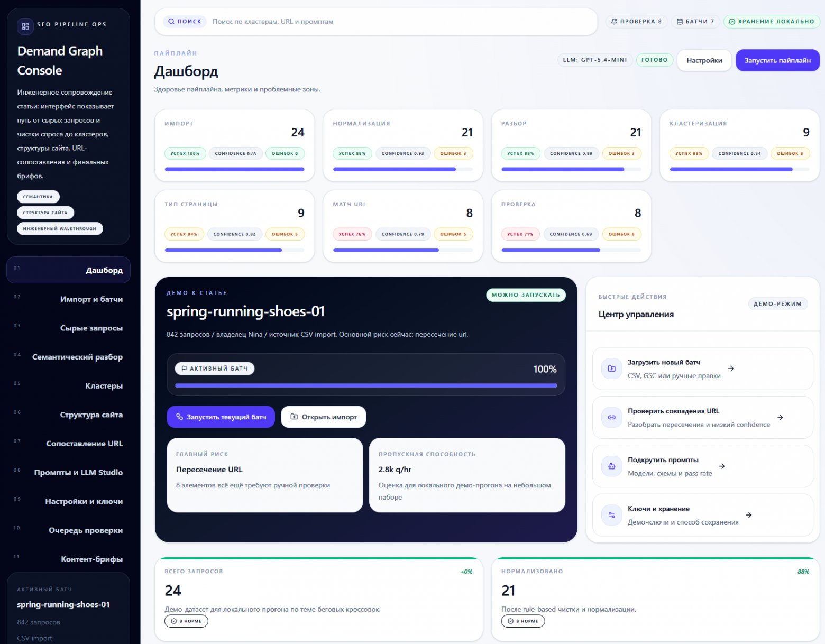Click the upload icon beside Загрузить новый батч
The height and width of the screenshot is (644, 825).
(x=612, y=369)
